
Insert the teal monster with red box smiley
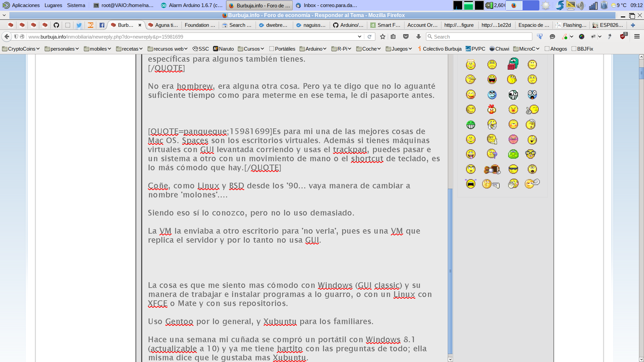click(x=513, y=64)
